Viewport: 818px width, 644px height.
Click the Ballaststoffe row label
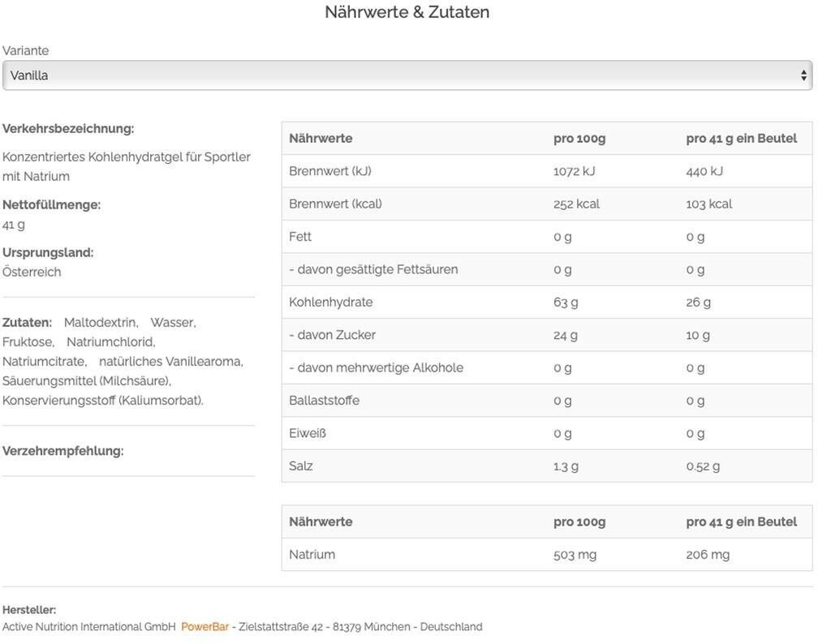tap(324, 401)
